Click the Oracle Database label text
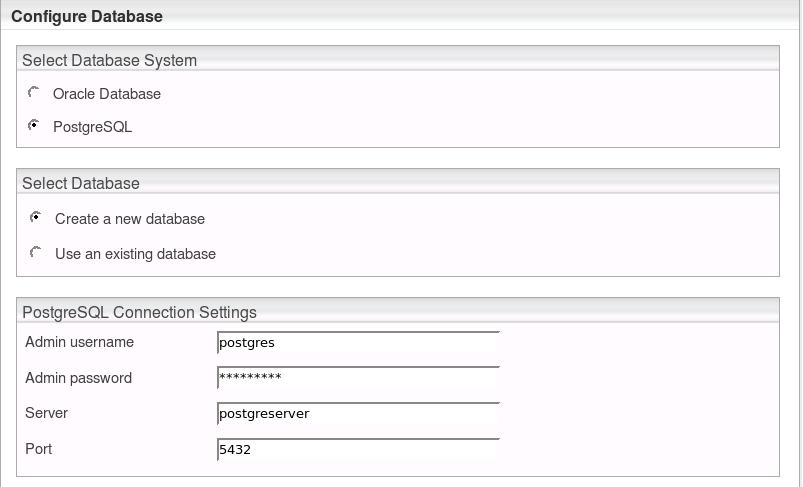The image size is (803, 487). (107, 94)
